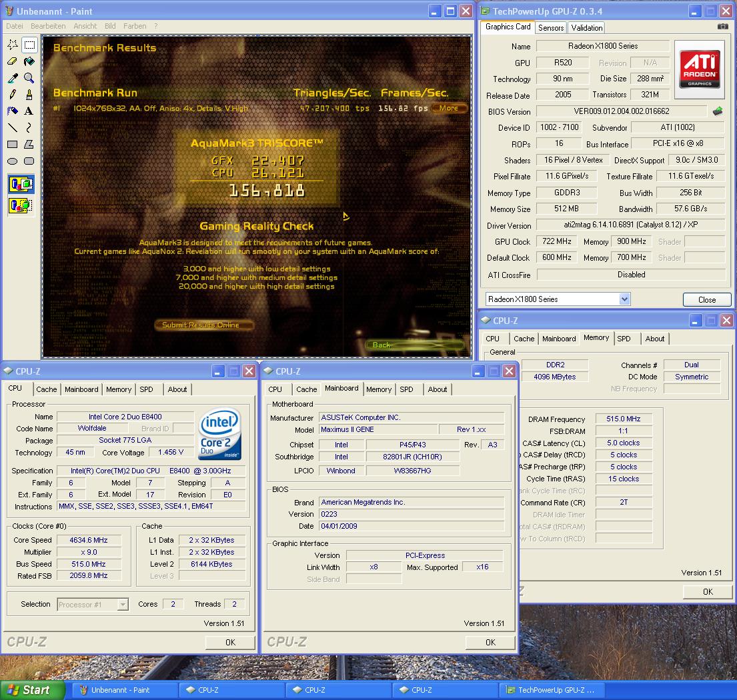
Task: Open the Radeon X1800 Series card dropdown
Action: [x=624, y=299]
